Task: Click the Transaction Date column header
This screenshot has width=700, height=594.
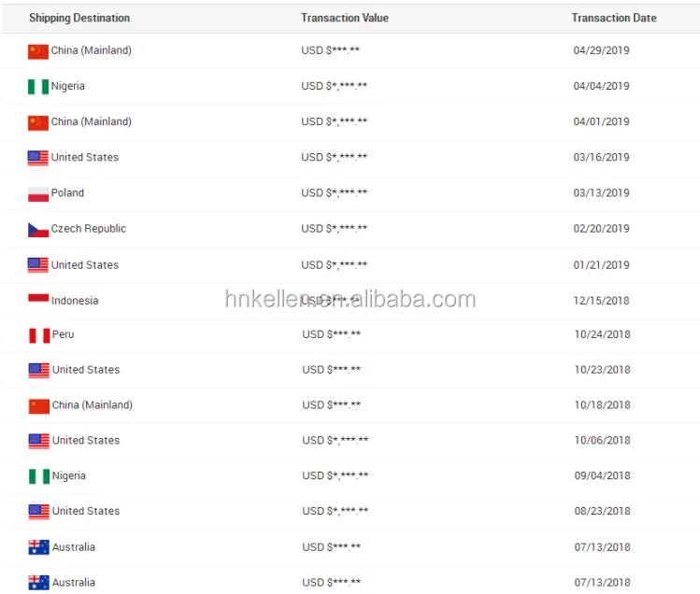Action: (614, 18)
